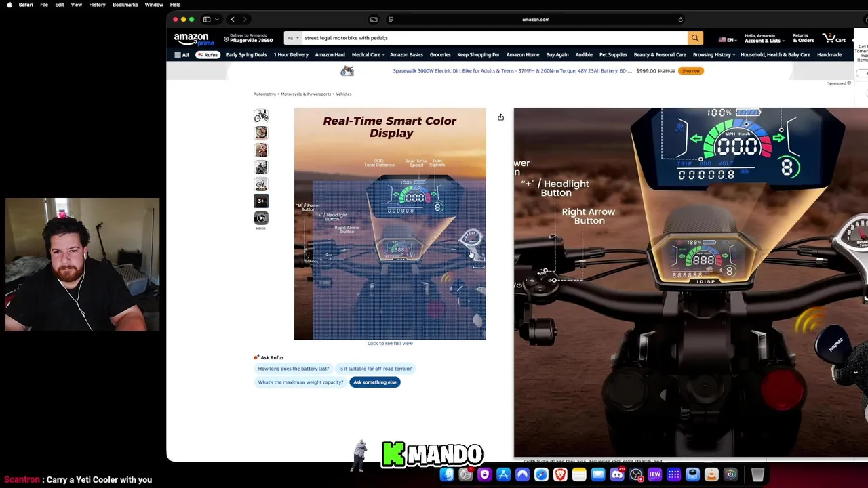This screenshot has height=488, width=868.
Task: Open the Buy Again link
Action: tap(557, 55)
